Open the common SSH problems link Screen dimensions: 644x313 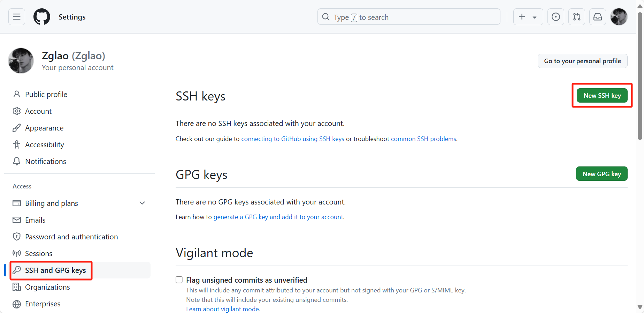[x=423, y=139]
